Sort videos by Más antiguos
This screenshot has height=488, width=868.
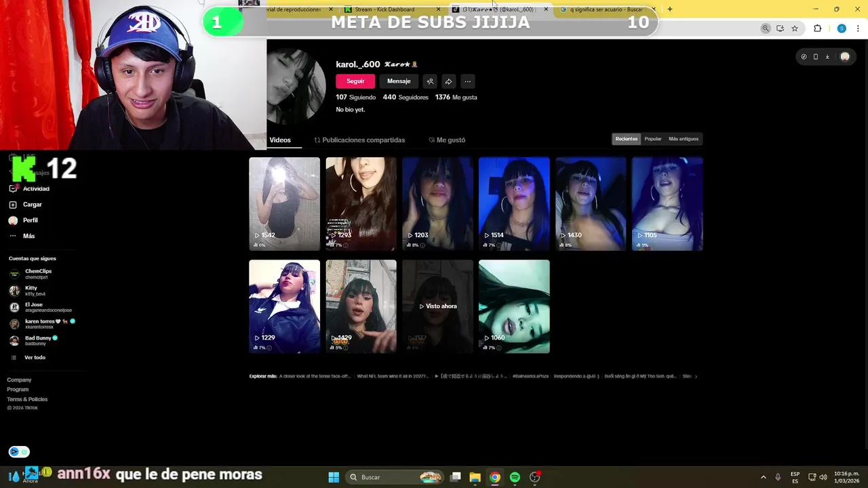(x=684, y=139)
